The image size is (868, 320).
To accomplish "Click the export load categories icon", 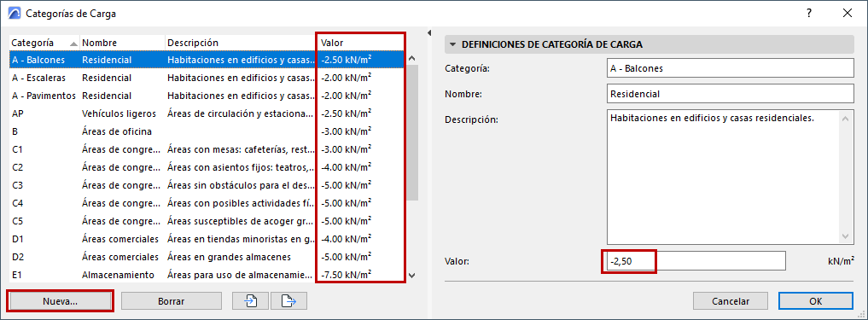I will (289, 301).
